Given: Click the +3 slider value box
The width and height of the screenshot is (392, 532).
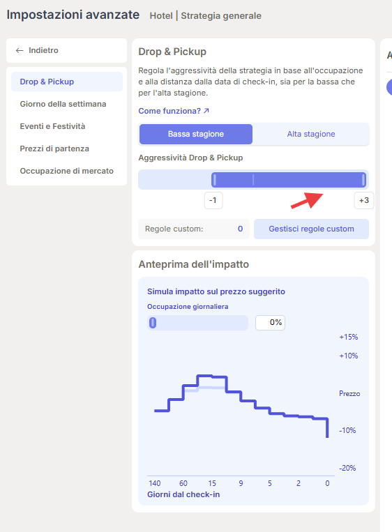Looking at the screenshot, I should click(x=364, y=200).
